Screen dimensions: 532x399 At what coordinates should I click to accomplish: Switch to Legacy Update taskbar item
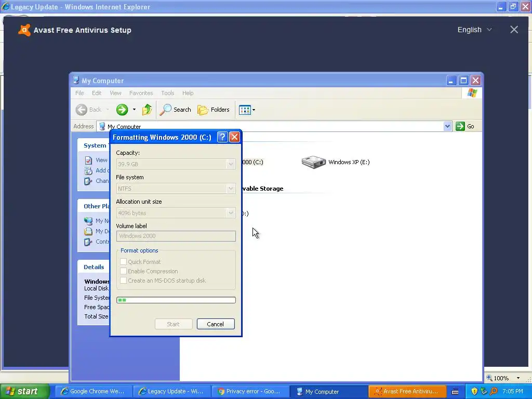coord(171,392)
